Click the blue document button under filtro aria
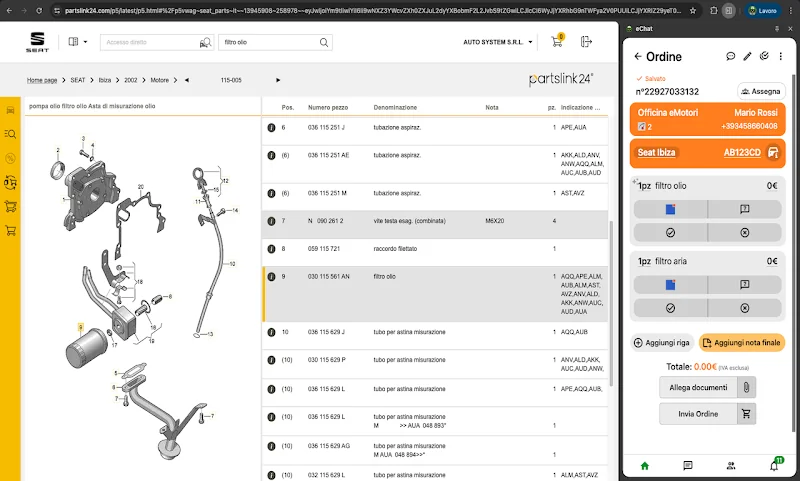This screenshot has width=800, height=481. tap(670, 285)
